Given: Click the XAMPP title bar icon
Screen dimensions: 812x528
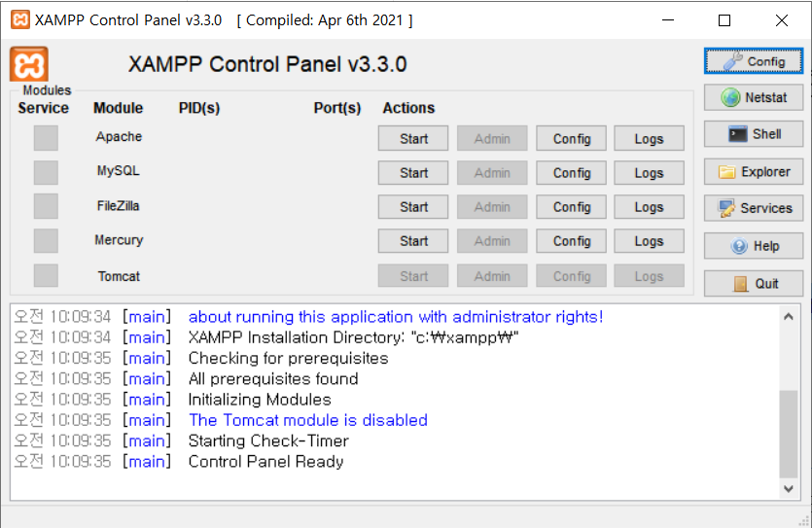Looking at the screenshot, I should pyautogui.click(x=20, y=19).
